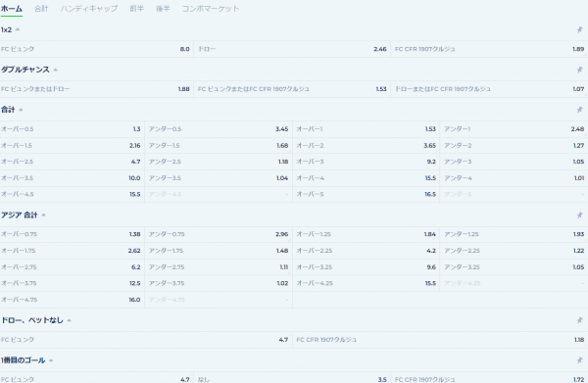The width and height of the screenshot is (588, 383).
Task: Select アンダー0.5 at 3.45
Action: (x=219, y=129)
